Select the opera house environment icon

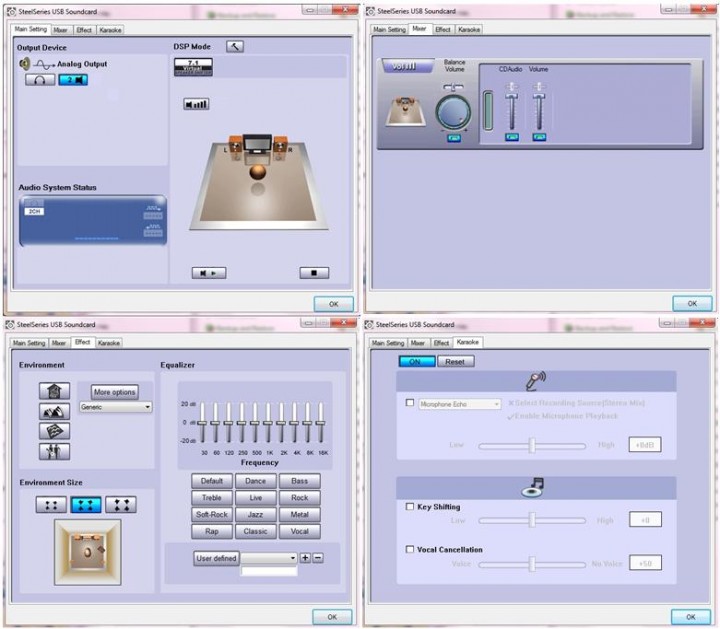point(55,411)
